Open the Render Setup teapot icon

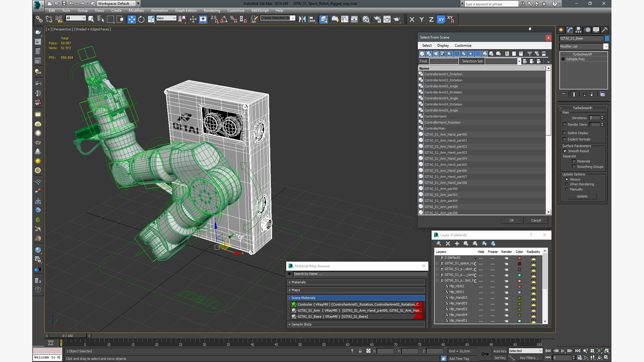[377, 19]
